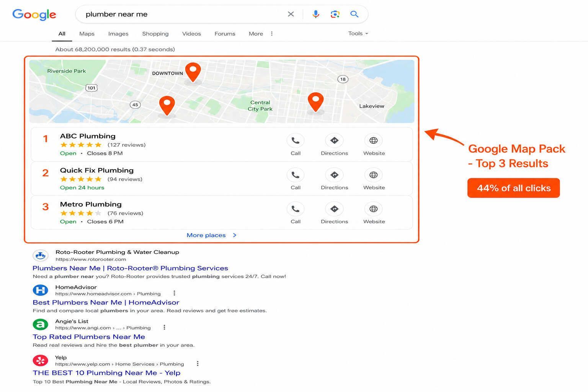Image resolution: width=588 pixels, height=392 pixels.
Task: Call Metro Plumbing using phone icon
Action: 296,209
